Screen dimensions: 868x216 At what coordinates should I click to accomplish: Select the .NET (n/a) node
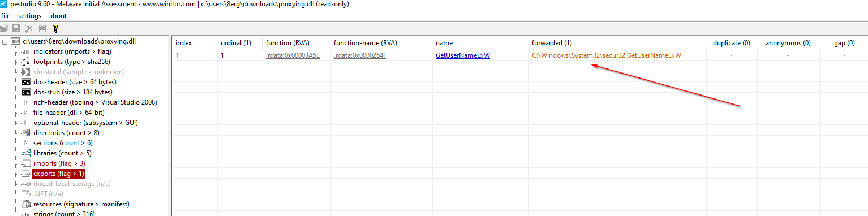tap(48, 194)
